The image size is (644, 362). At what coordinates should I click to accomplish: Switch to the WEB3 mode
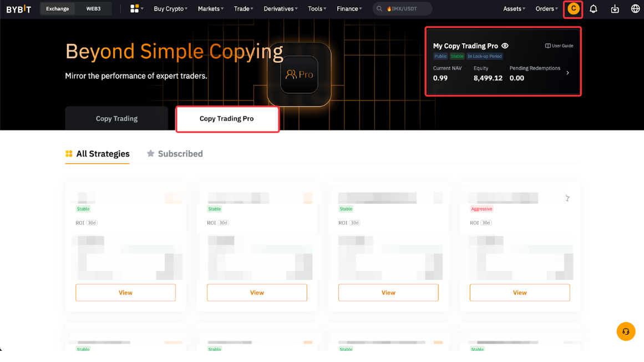pos(93,9)
